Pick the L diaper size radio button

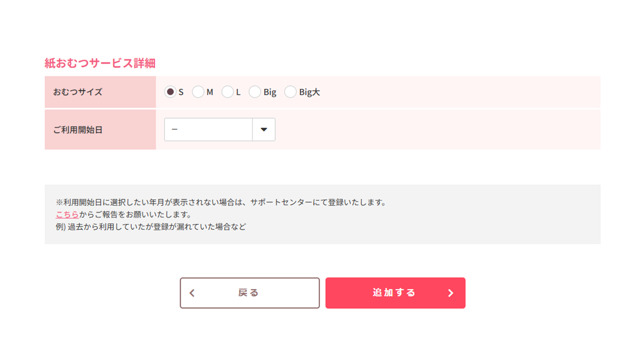(x=227, y=92)
